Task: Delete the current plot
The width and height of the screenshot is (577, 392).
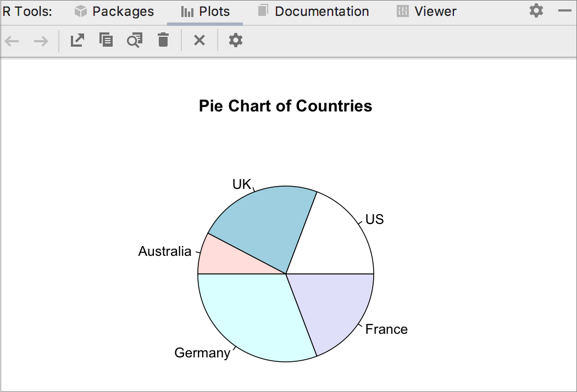Action: click(x=163, y=40)
